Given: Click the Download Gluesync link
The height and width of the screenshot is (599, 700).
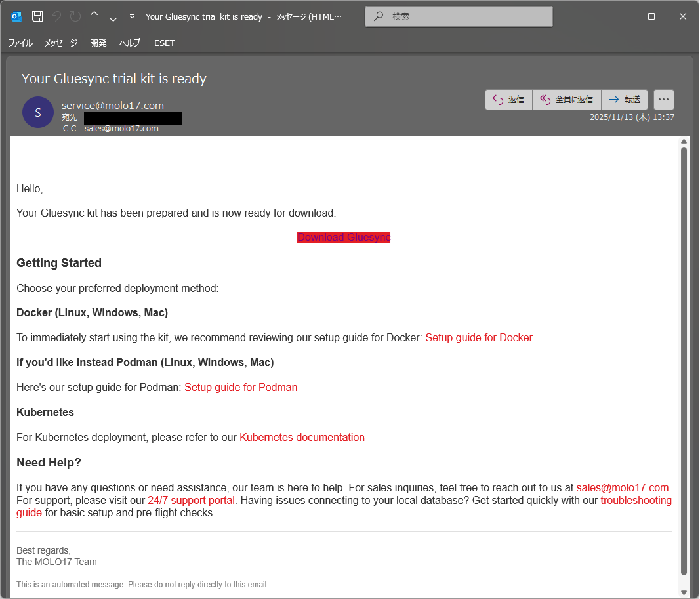Looking at the screenshot, I should 344,238.
